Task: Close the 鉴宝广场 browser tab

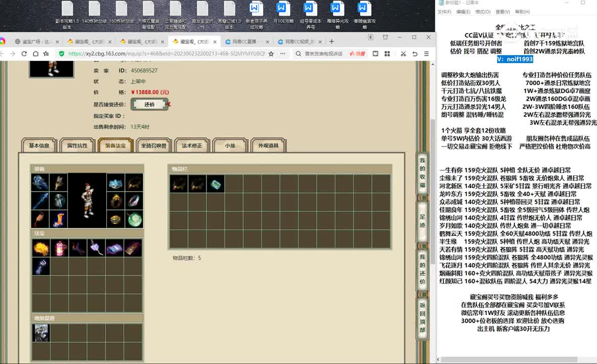Action: pos(58,42)
